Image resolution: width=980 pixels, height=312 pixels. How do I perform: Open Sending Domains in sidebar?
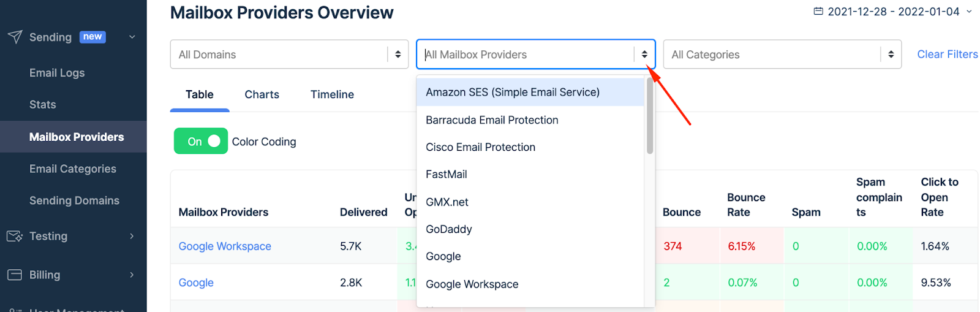coord(74,200)
